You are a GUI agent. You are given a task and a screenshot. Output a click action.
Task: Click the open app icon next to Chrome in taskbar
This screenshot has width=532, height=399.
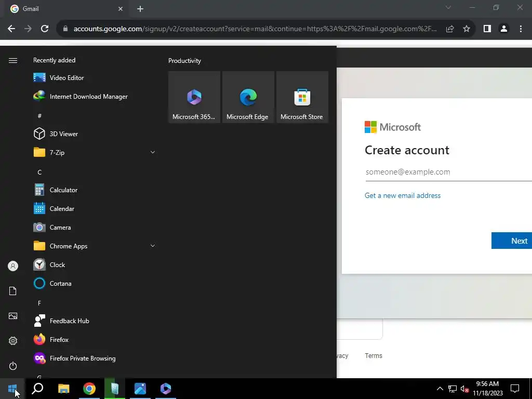click(x=115, y=389)
